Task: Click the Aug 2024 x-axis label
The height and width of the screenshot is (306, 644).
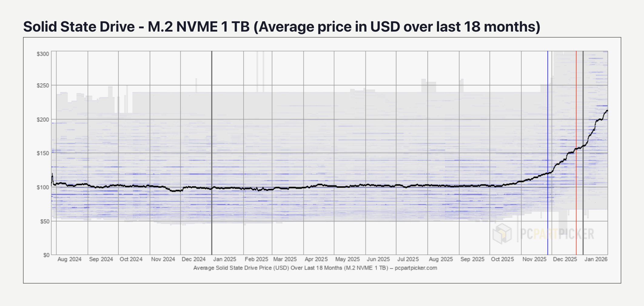Action: point(69,259)
